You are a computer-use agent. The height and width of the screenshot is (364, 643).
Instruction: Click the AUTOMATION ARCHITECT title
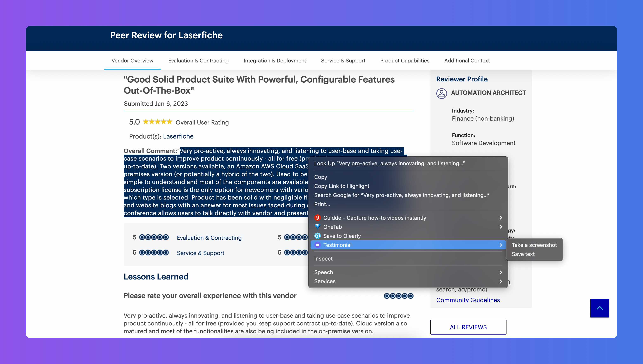[488, 93]
